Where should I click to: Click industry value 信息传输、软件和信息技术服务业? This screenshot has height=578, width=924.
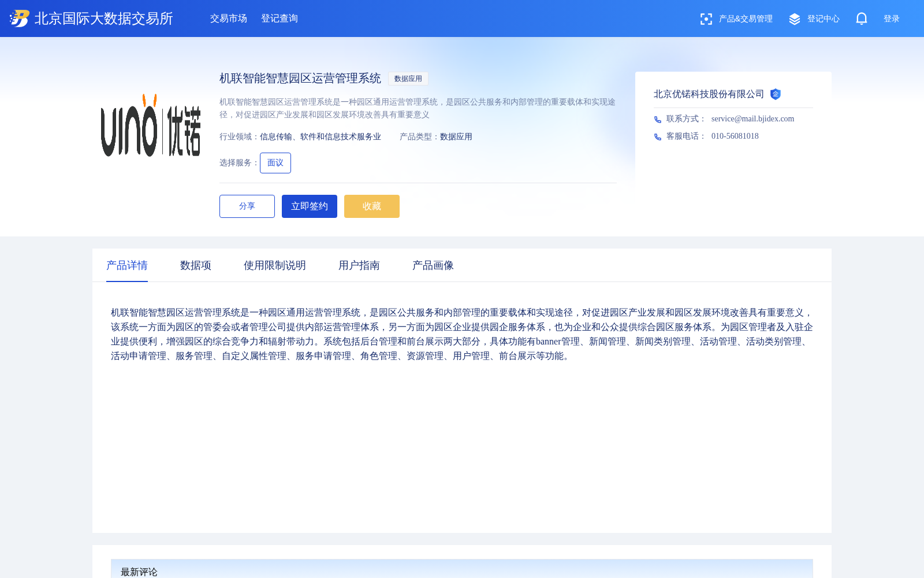coord(321,137)
